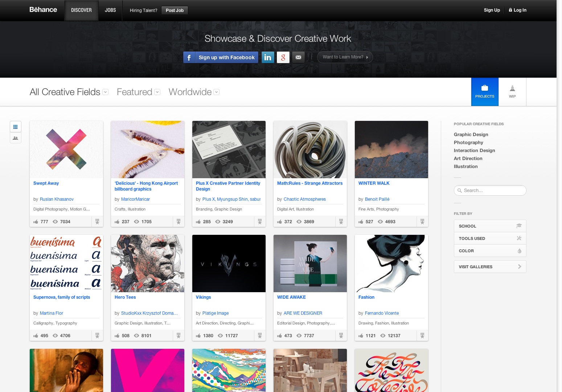
Task: Switch to people view icon
Action: point(15,138)
